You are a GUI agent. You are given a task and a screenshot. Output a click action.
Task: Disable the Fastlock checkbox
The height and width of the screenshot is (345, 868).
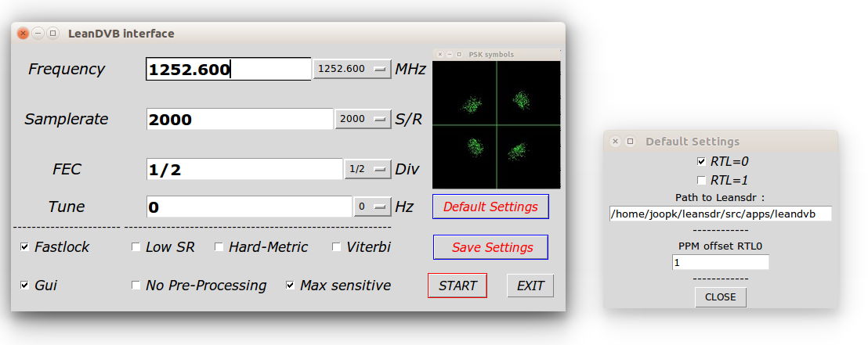[25, 247]
